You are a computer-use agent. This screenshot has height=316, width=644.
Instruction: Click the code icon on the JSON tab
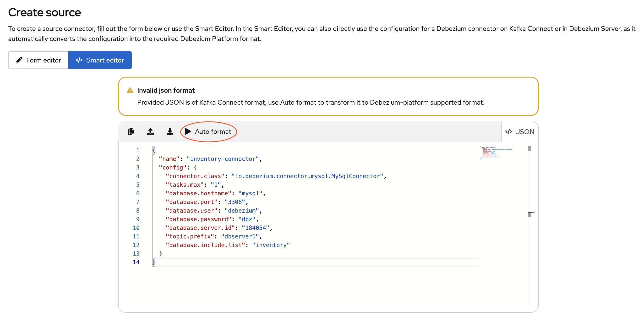(x=509, y=131)
